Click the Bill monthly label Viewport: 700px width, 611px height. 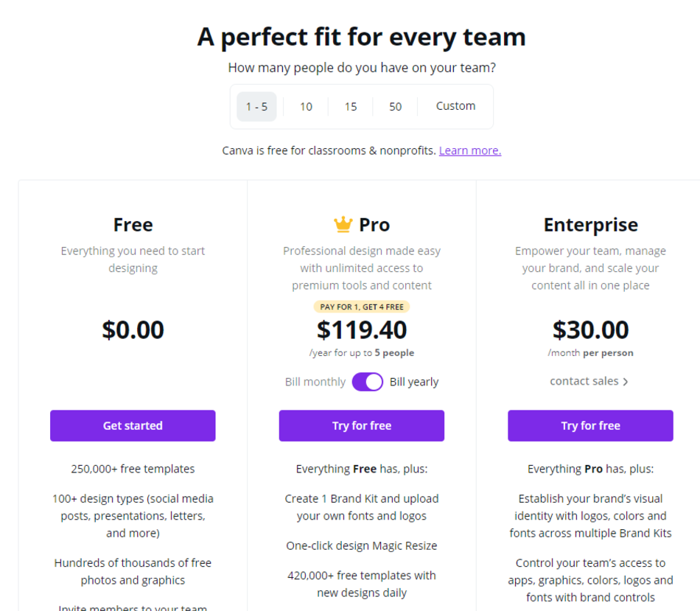click(315, 382)
